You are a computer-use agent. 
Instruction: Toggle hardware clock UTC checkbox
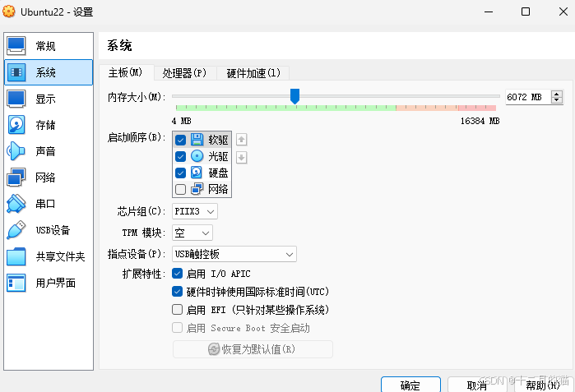[x=177, y=292]
